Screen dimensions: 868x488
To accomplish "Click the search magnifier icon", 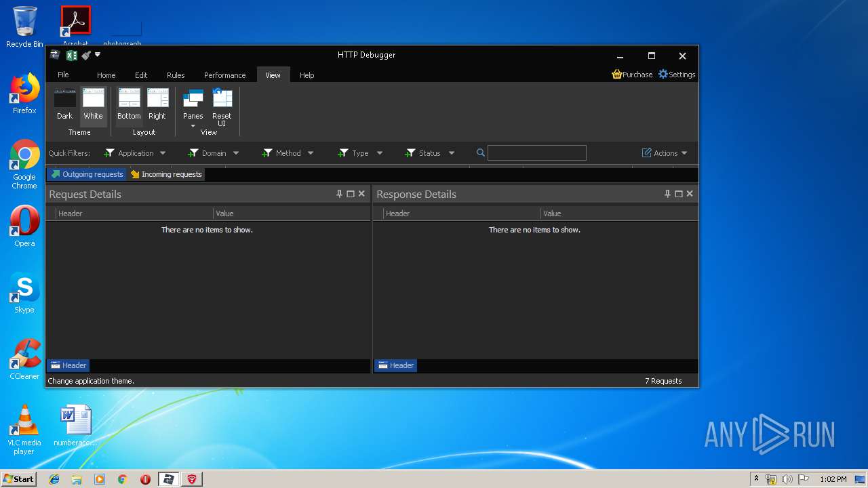I will [x=481, y=153].
